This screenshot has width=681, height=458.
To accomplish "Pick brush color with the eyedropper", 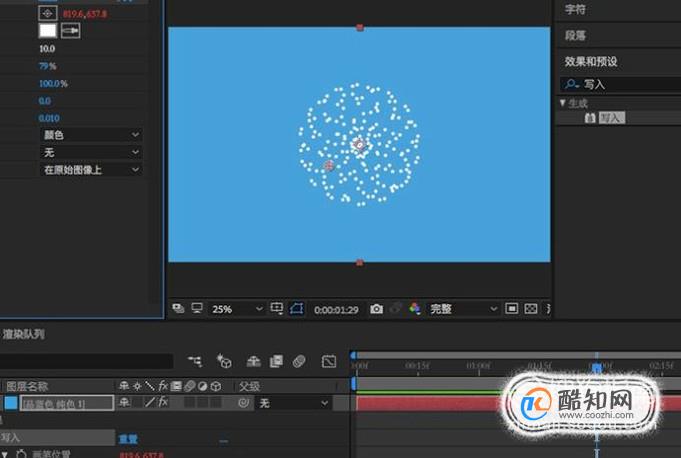I will coord(70,31).
